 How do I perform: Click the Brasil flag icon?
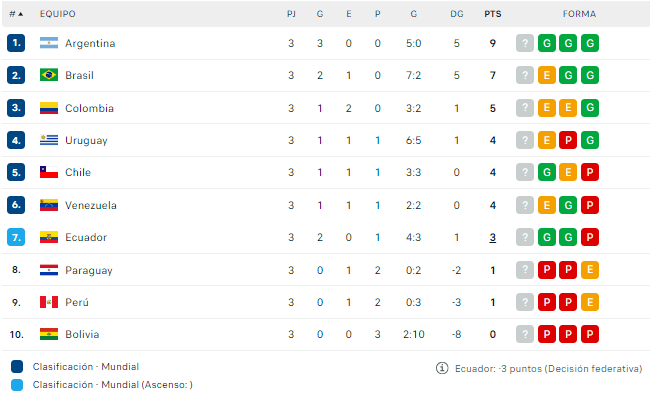click(x=49, y=75)
